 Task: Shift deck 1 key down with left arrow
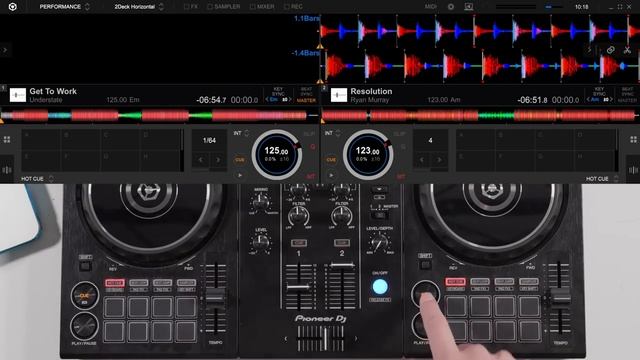[267, 100]
